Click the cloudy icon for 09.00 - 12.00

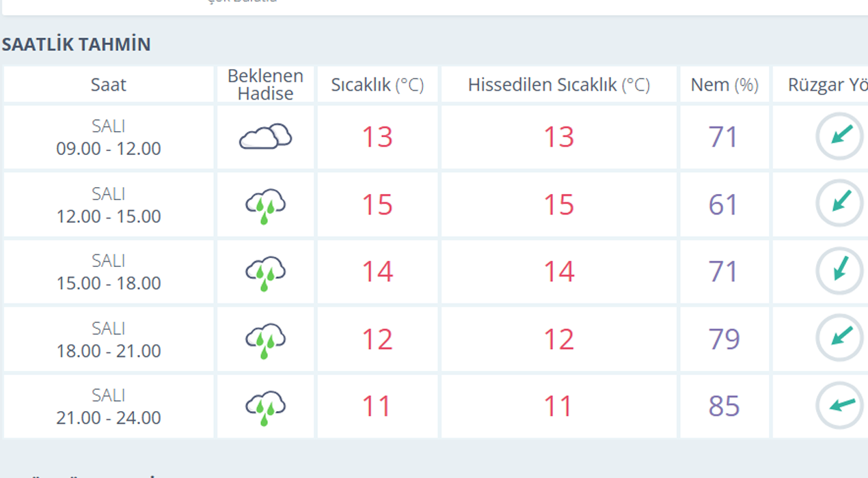(265, 137)
